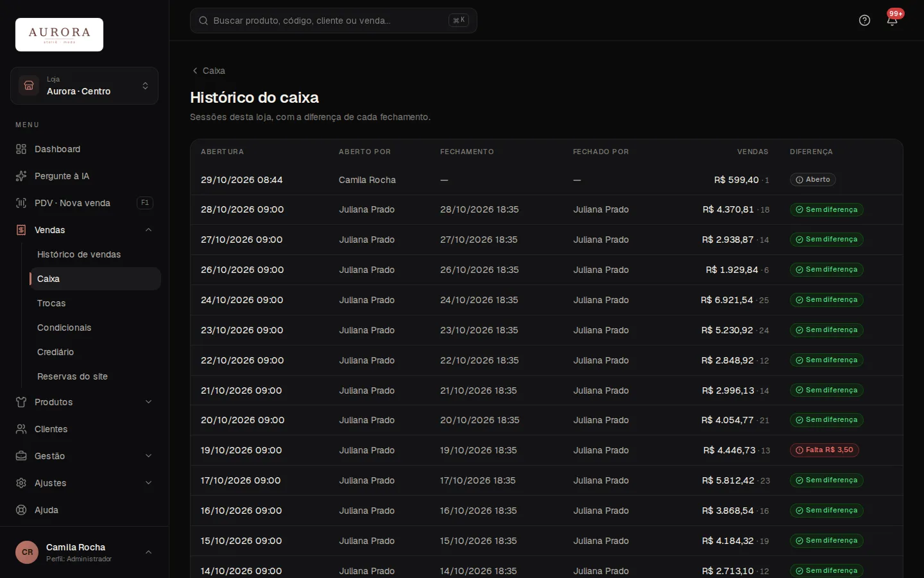Open the 29/10/2026 08:44 session row
Image resolution: width=924 pixels, height=578 pixels.
(x=546, y=180)
